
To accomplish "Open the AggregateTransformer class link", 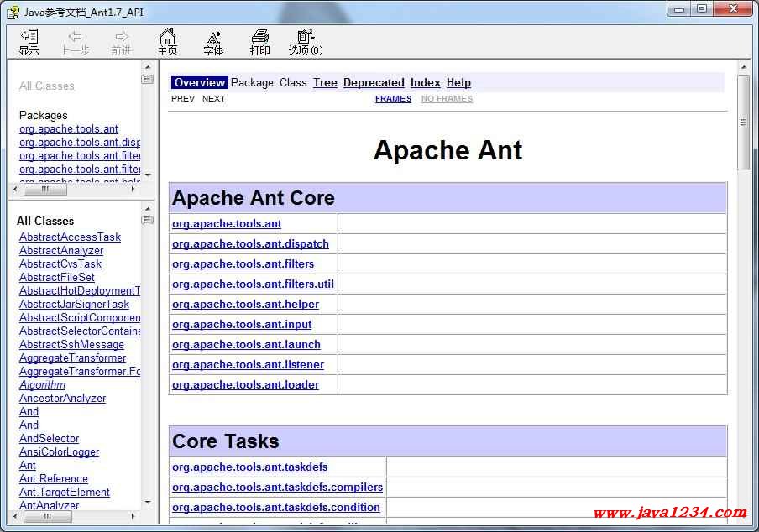I will (x=72, y=358).
